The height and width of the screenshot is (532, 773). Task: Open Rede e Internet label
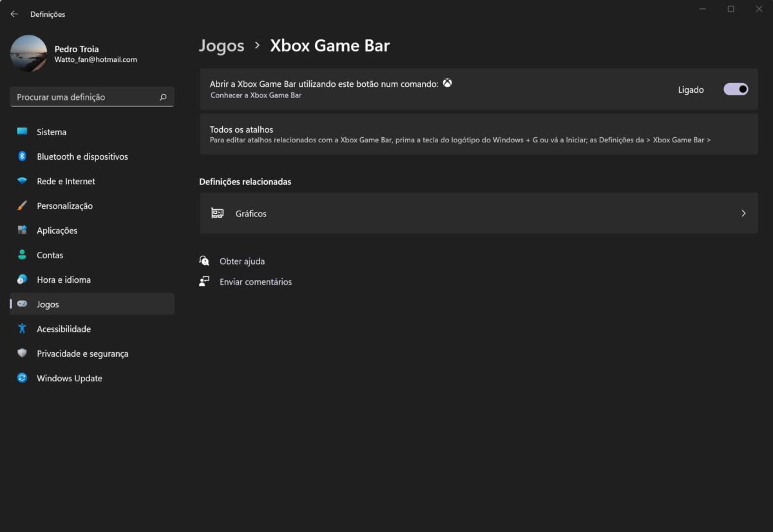coord(66,181)
